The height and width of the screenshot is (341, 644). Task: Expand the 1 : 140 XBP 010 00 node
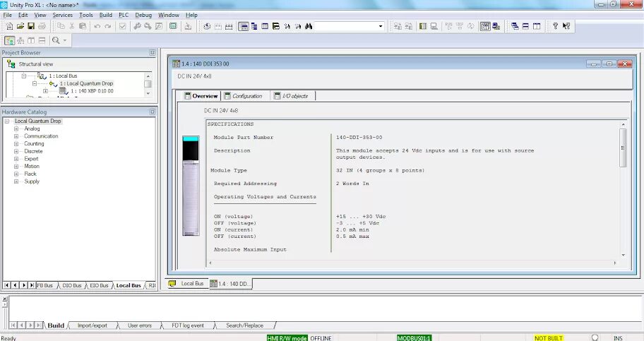click(45, 91)
